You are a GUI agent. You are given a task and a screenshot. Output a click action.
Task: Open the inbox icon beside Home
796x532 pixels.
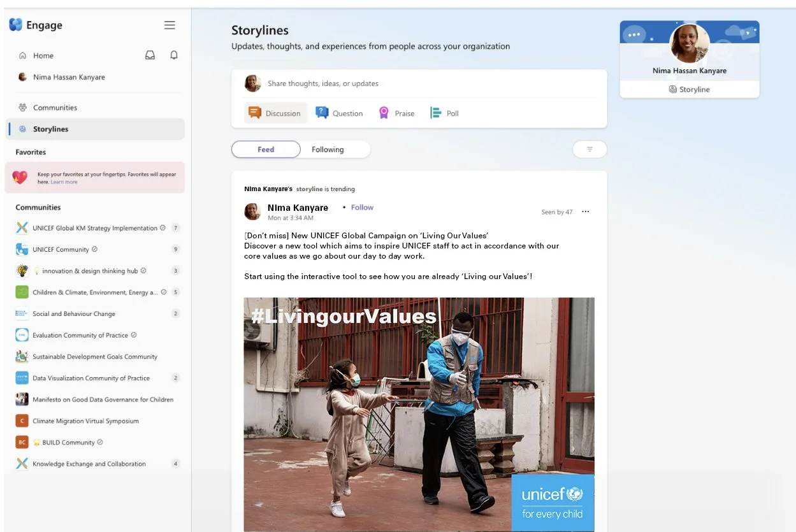[x=150, y=55]
